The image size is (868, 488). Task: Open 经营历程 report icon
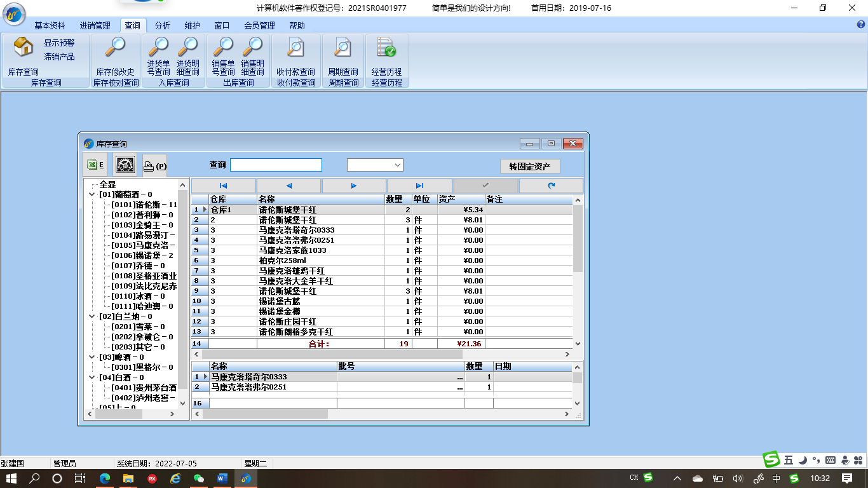point(386,48)
